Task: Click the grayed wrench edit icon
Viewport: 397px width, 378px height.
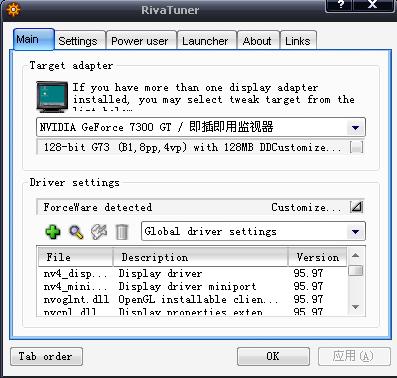Action: (99, 232)
